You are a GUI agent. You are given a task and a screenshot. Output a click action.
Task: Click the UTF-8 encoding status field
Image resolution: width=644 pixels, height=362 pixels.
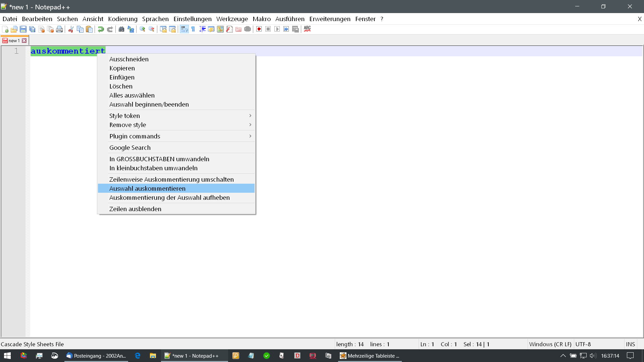point(583,344)
